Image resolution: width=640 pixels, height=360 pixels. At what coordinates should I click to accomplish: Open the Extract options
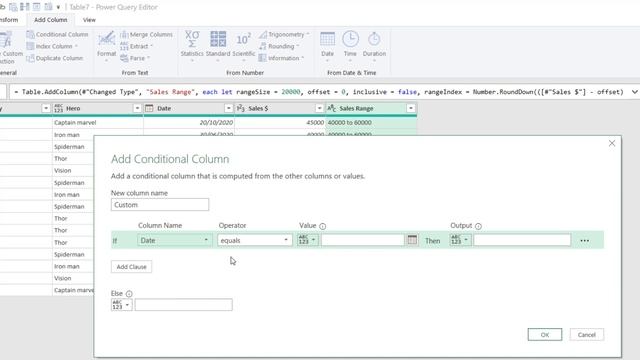pos(136,46)
